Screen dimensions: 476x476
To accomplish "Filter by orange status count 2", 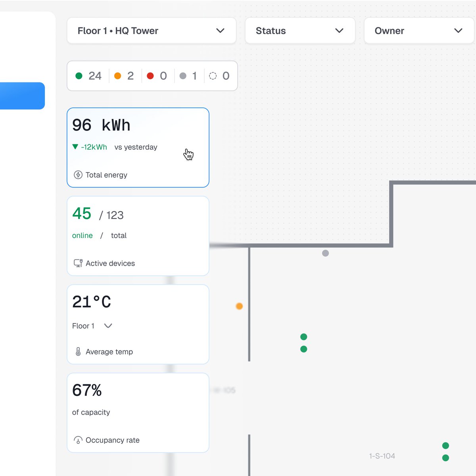I will pyautogui.click(x=124, y=76).
